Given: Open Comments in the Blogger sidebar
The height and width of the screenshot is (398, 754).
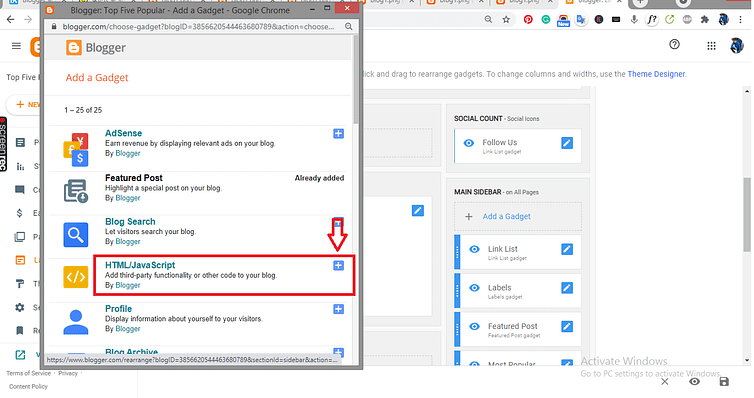Looking at the screenshot, I should tap(20, 189).
